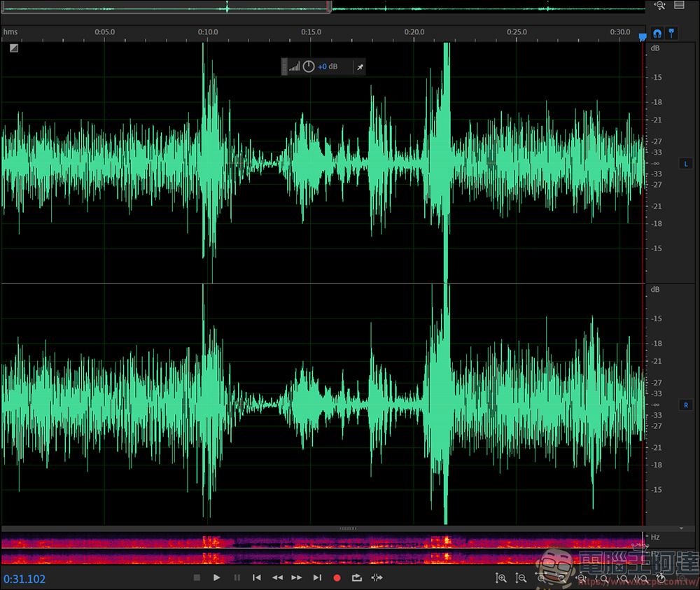Move playhead to next marker
The height and width of the screenshot is (590, 700).
point(317,577)
